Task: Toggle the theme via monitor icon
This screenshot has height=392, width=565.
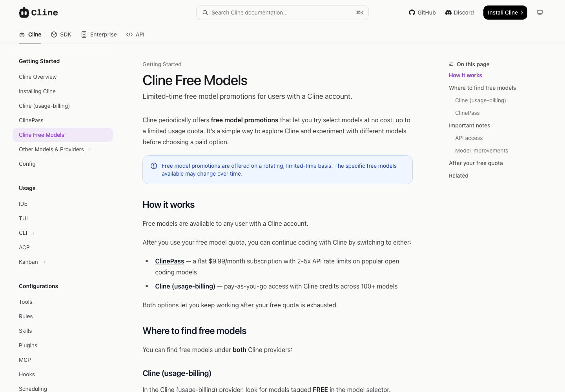Action: coord(540,13)
